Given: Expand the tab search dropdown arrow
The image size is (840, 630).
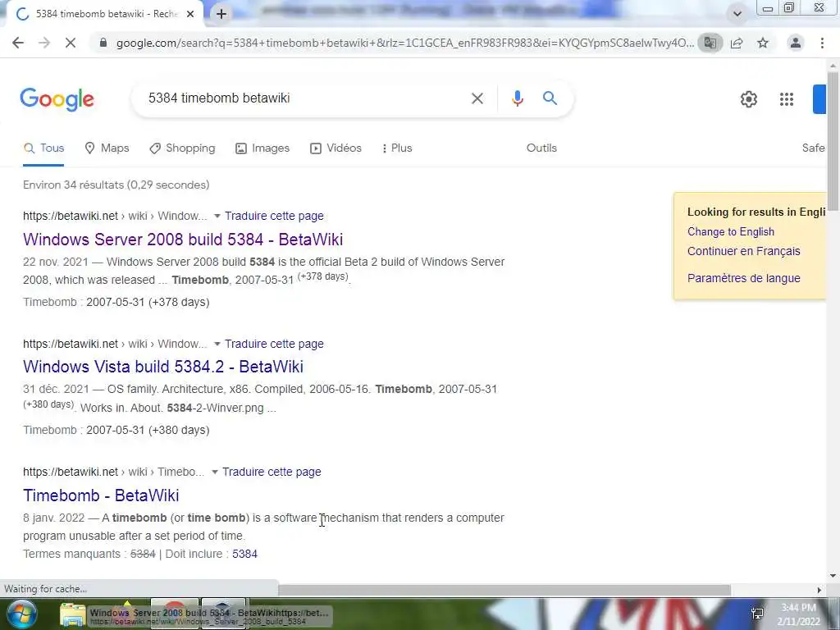Looking at the screenshot, I should point(737,14).
